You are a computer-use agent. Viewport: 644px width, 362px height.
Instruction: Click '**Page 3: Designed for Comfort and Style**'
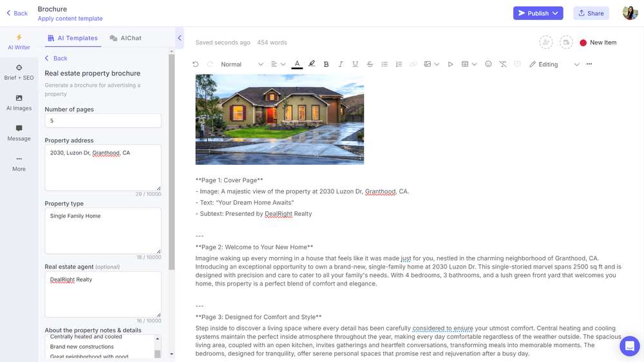[258, 317]
